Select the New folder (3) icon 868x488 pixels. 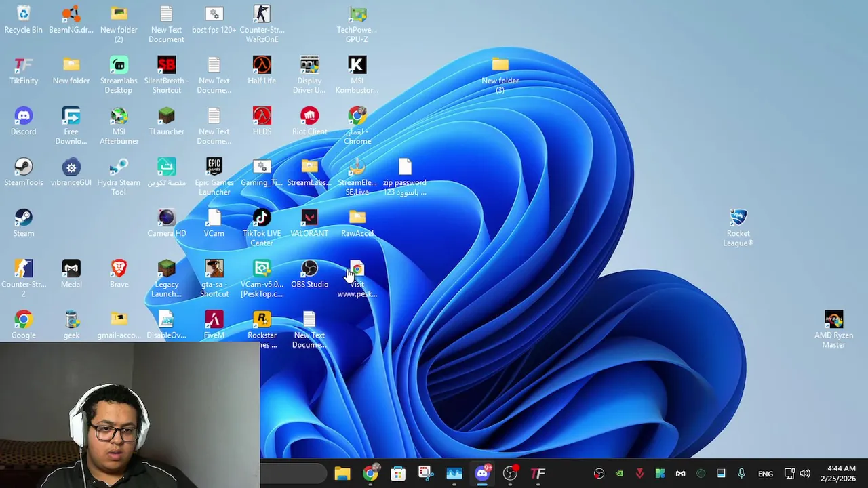click(500, 75)
